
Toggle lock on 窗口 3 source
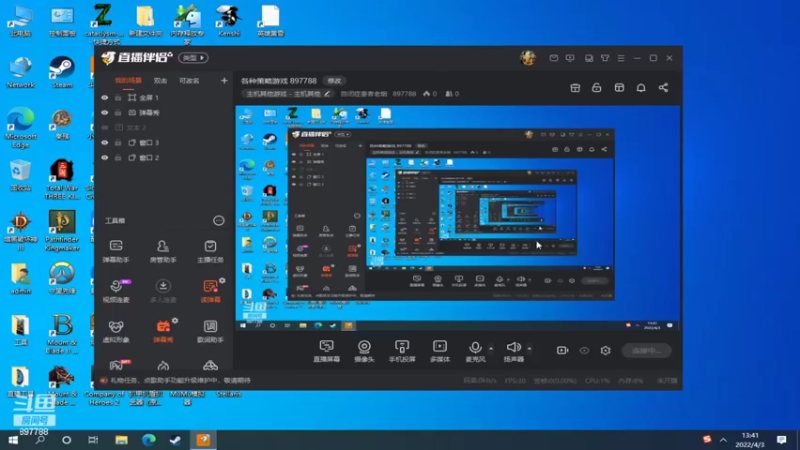pos(118,143)
